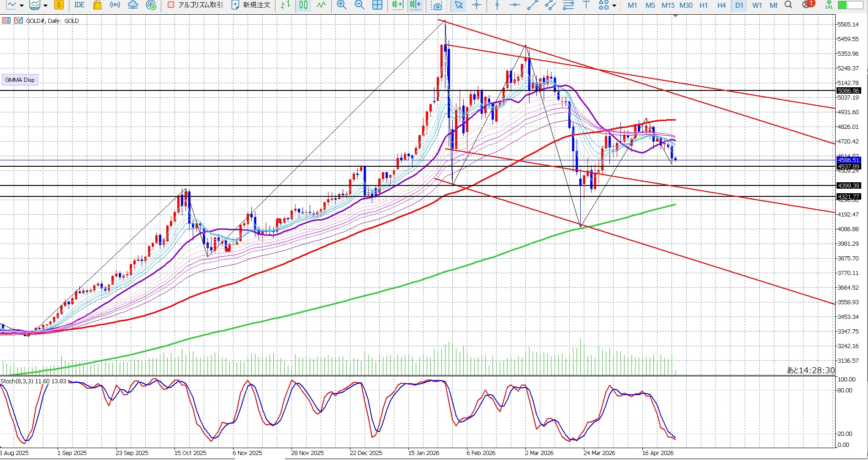Screen dimensions: 868x460
Task: Zoom out on the chart
Action: [360, 5]
